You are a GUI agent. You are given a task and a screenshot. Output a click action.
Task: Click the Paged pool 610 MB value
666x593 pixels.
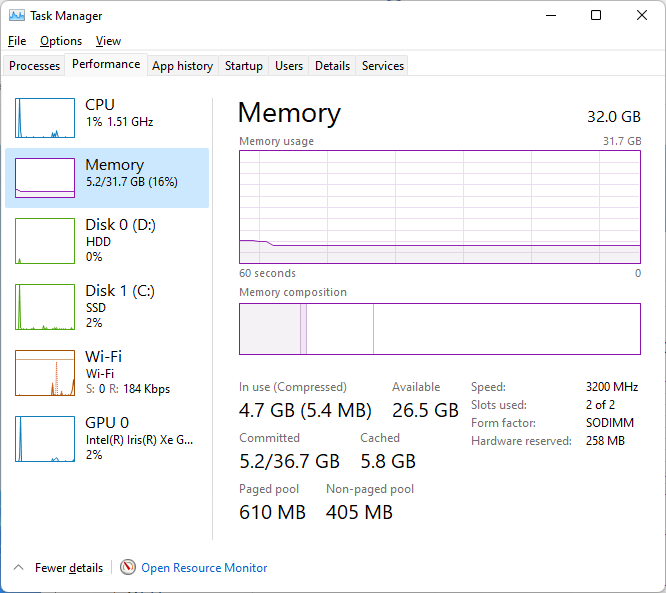272,512
